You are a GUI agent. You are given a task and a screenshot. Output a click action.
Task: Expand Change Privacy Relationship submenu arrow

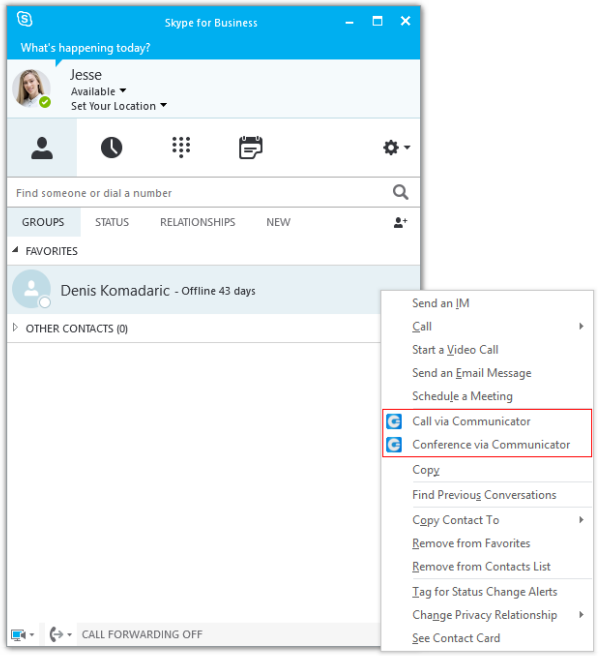[x=581, y=615]
